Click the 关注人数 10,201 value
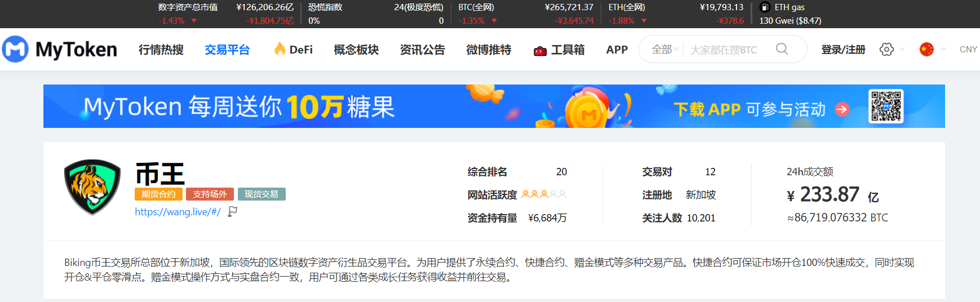 pos(701,218)
